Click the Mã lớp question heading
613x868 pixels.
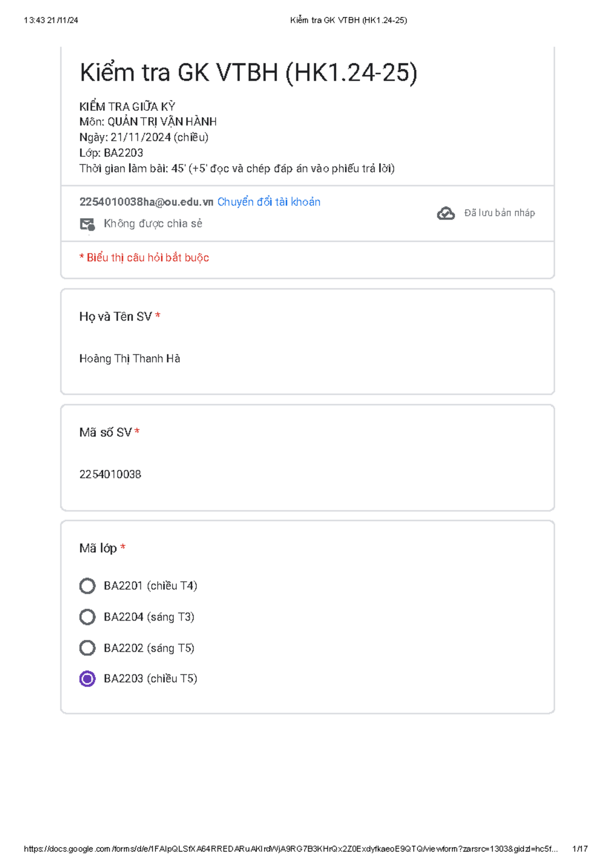98,549
